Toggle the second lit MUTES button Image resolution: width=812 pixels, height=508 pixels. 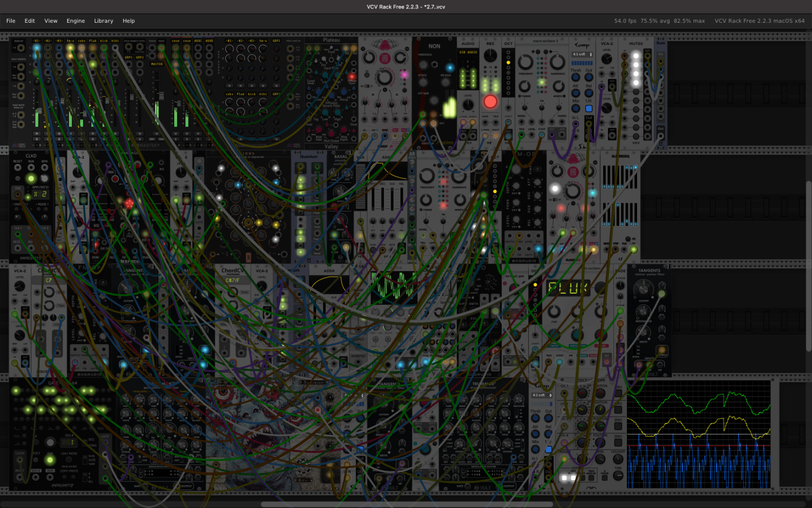pos(636,65)
